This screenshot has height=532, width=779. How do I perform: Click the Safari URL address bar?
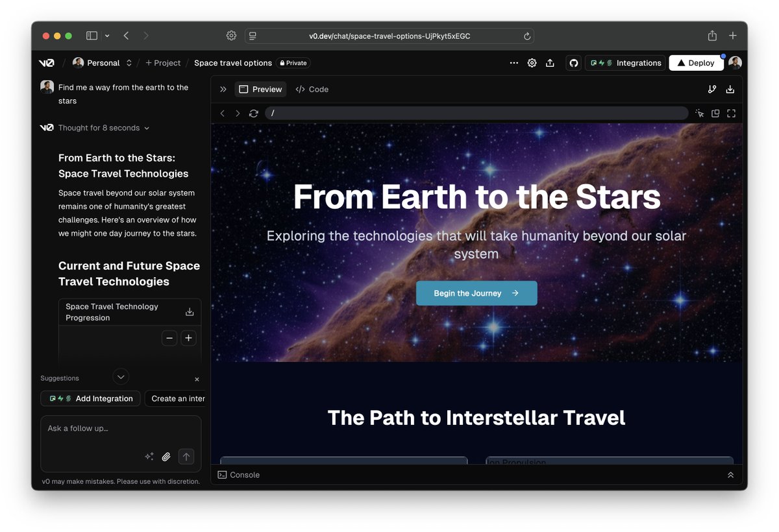click(389, 36)
